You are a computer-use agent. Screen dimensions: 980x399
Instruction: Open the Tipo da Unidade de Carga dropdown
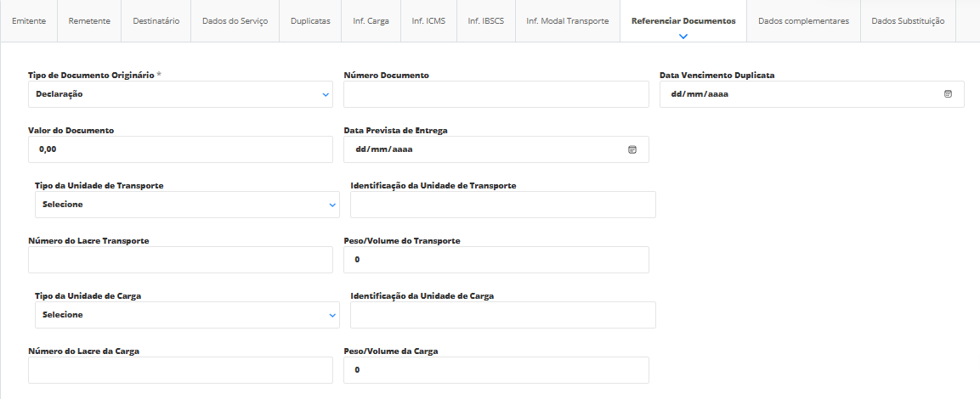(187, 315)
